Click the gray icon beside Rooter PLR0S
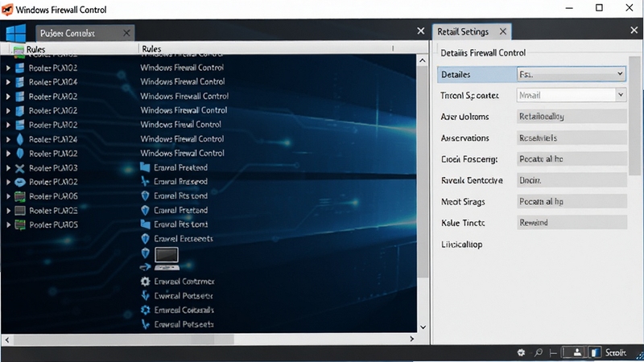Image resolution: width=644 pixels, height=362 pixels. pyautogui.click(x=19, y=211)
